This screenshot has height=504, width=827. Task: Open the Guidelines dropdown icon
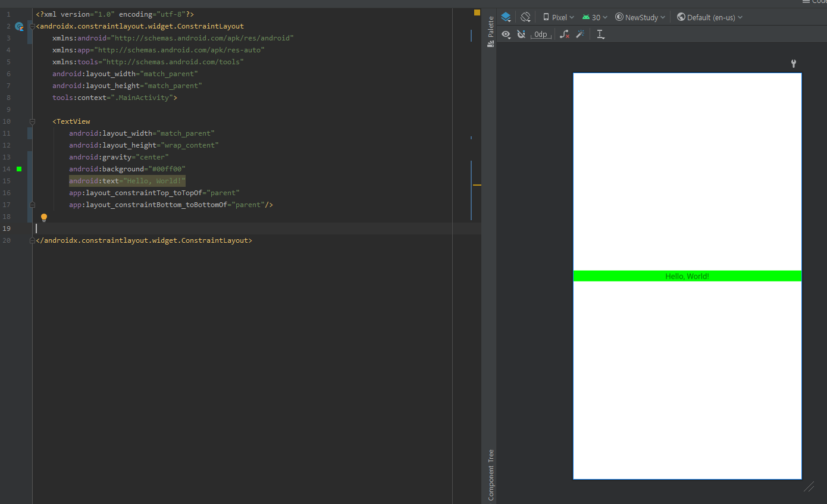click(601, 35)
